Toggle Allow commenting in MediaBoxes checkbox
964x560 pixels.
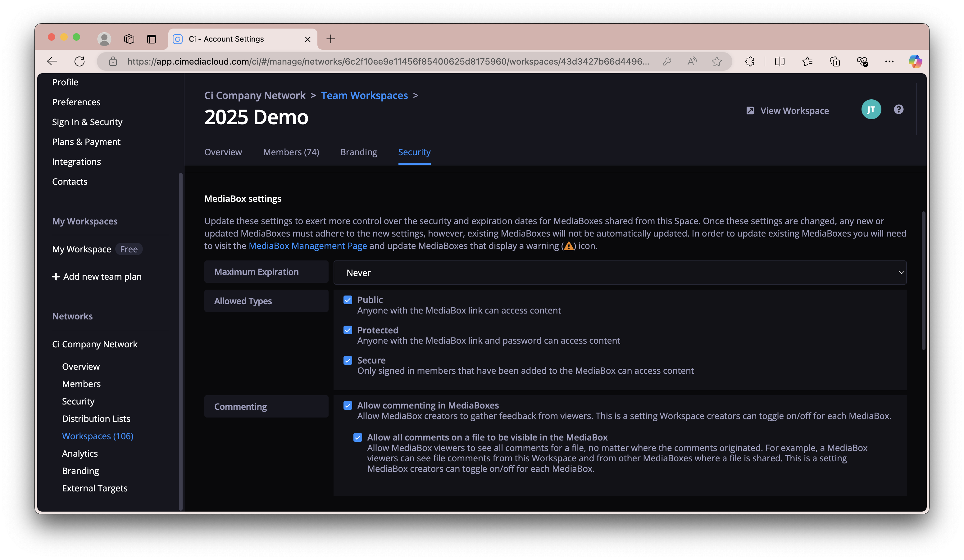coord(348,406)
